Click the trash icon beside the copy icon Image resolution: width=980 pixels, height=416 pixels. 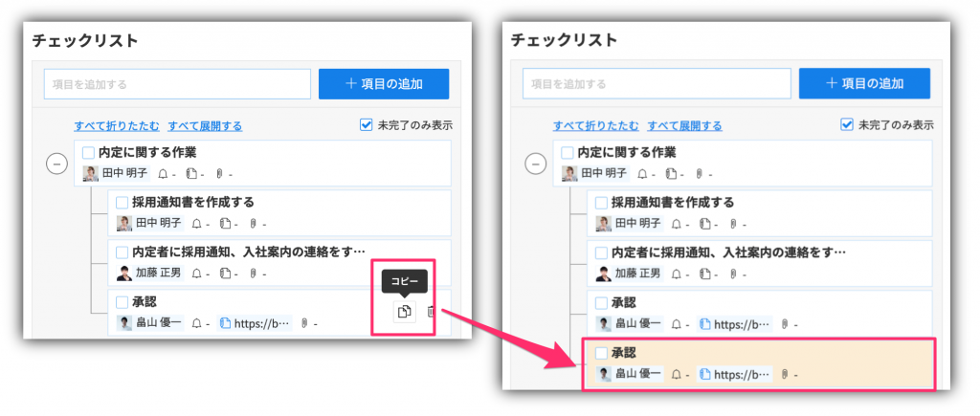431,311
